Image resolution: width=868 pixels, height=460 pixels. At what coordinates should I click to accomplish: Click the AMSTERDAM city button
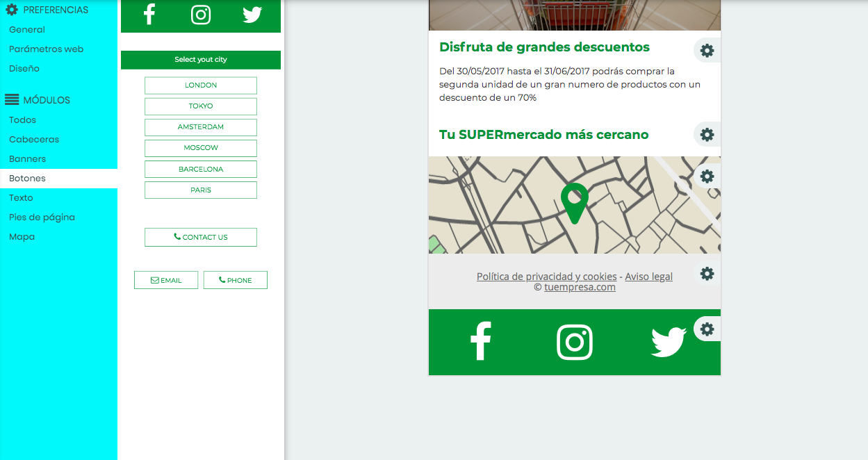tap(201, 127)
